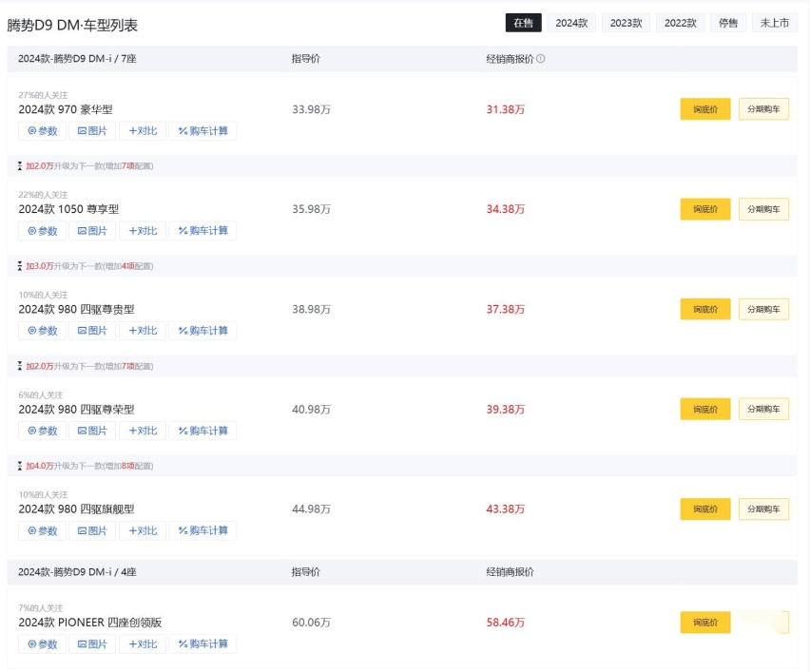Open 图片 for PIONEER 四座创领版
The image size is (810, 672).
coord(92,644)
